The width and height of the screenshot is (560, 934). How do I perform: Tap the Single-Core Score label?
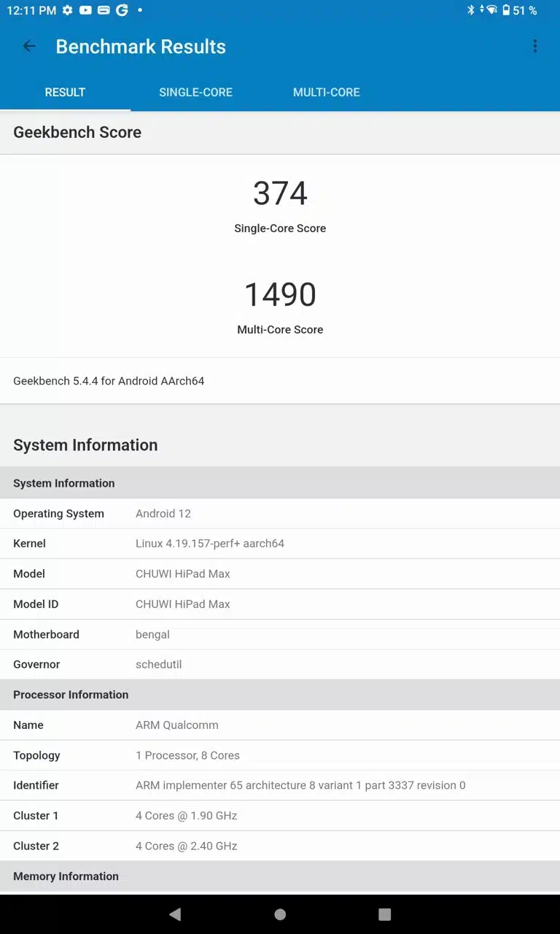280,228
